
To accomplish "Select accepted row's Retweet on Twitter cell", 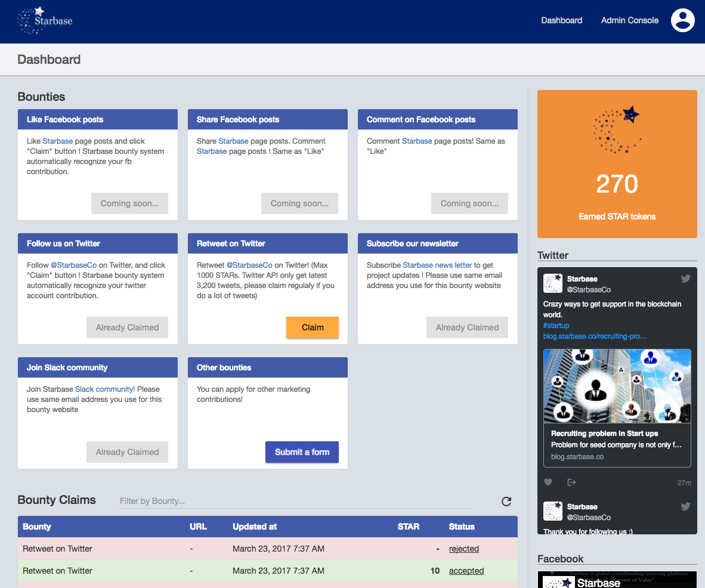I will pyautogui.click(x=57, y=571).
